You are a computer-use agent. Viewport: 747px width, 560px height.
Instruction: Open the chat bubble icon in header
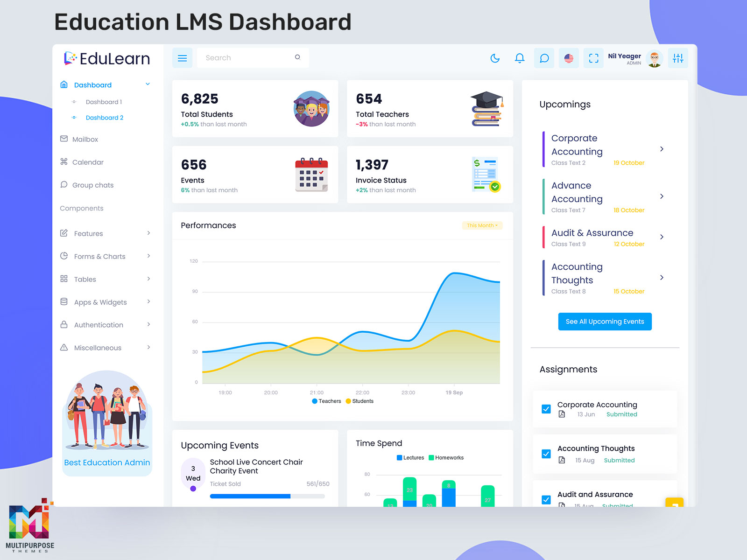tap(544, 58)
